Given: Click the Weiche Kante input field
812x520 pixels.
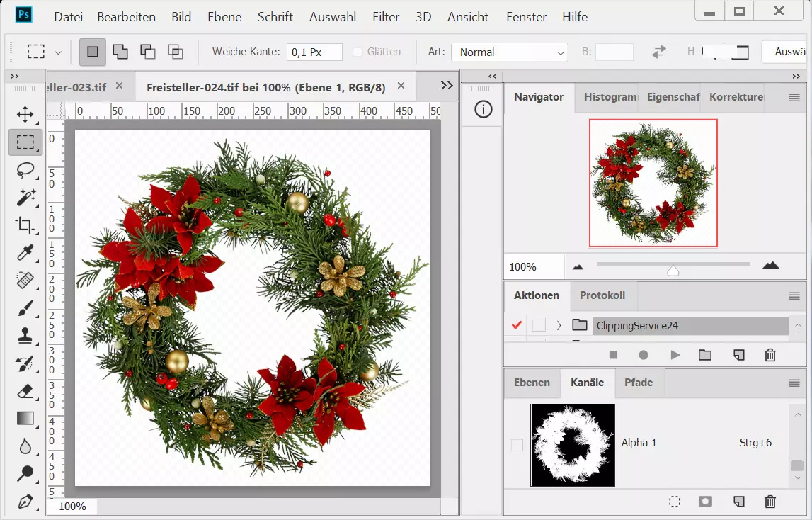Looking at the screenshot, I should point(314,52).
